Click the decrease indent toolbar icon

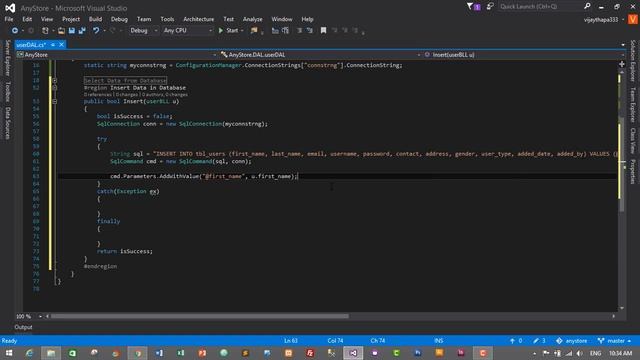pyautogui.click(x=300, y=31)
